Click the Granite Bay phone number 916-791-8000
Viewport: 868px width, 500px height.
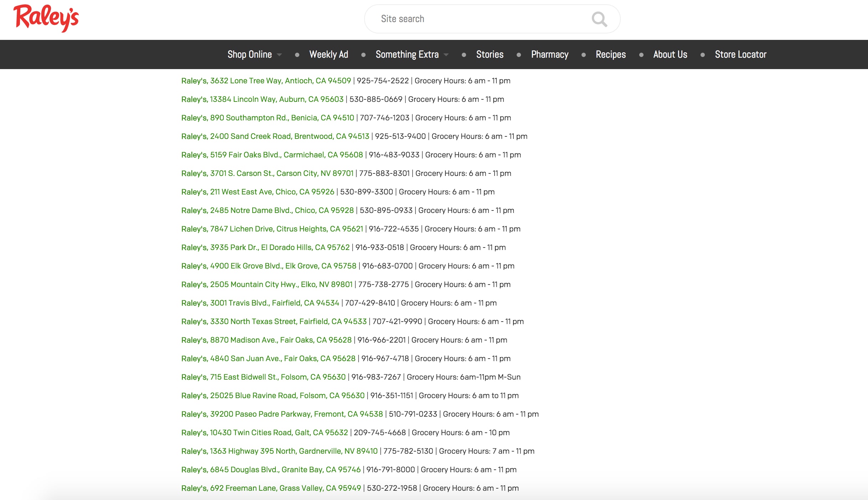coord(391,470)
